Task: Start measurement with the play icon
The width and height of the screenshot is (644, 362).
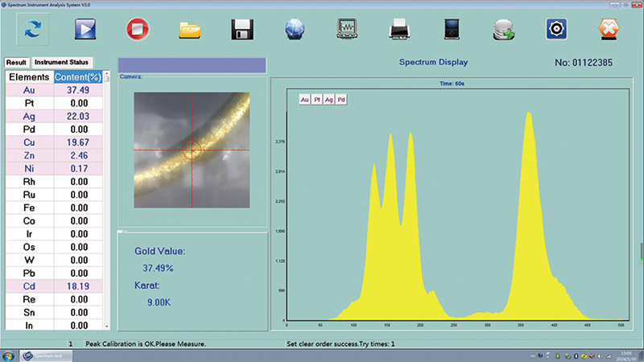Action: coord(85,29)
